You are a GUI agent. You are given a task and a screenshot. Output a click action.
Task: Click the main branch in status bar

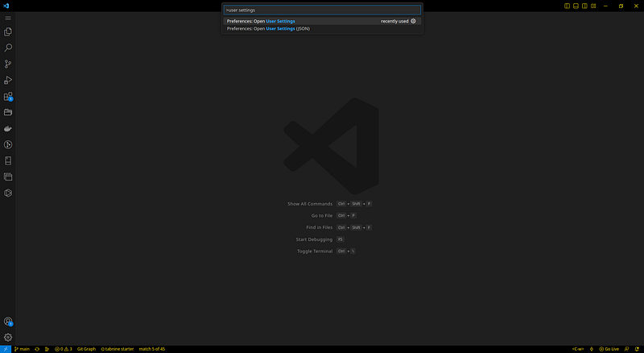(x=23, y=349)
